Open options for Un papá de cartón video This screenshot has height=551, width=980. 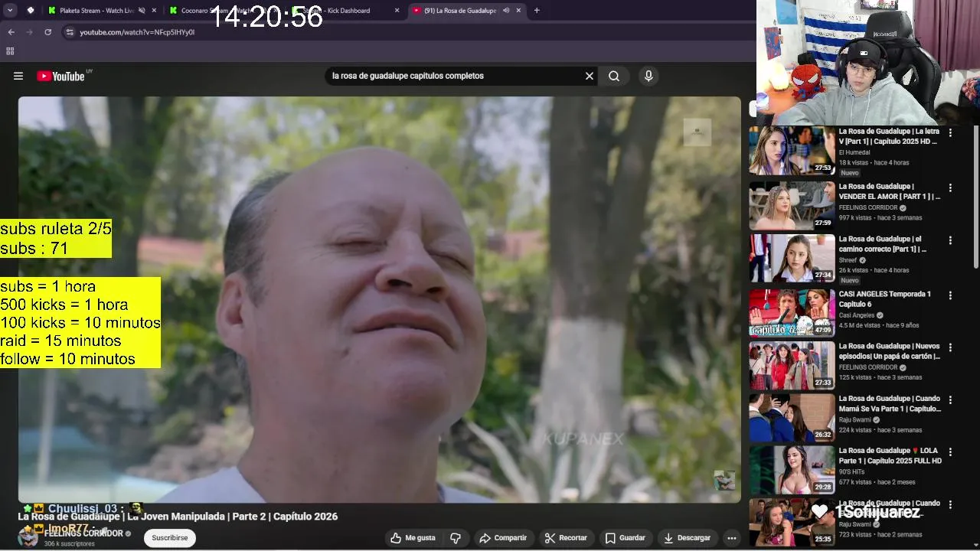[950, 347]
